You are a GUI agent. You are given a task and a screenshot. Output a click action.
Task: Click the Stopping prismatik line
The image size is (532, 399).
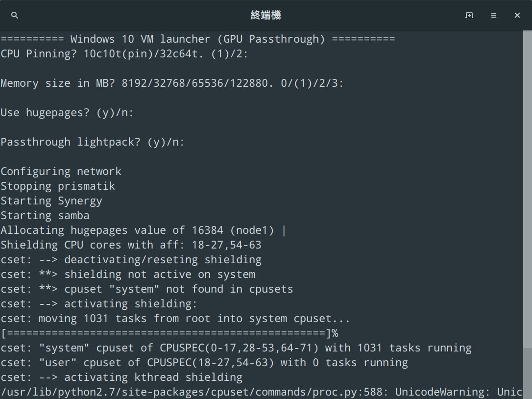tap(58, 186)
